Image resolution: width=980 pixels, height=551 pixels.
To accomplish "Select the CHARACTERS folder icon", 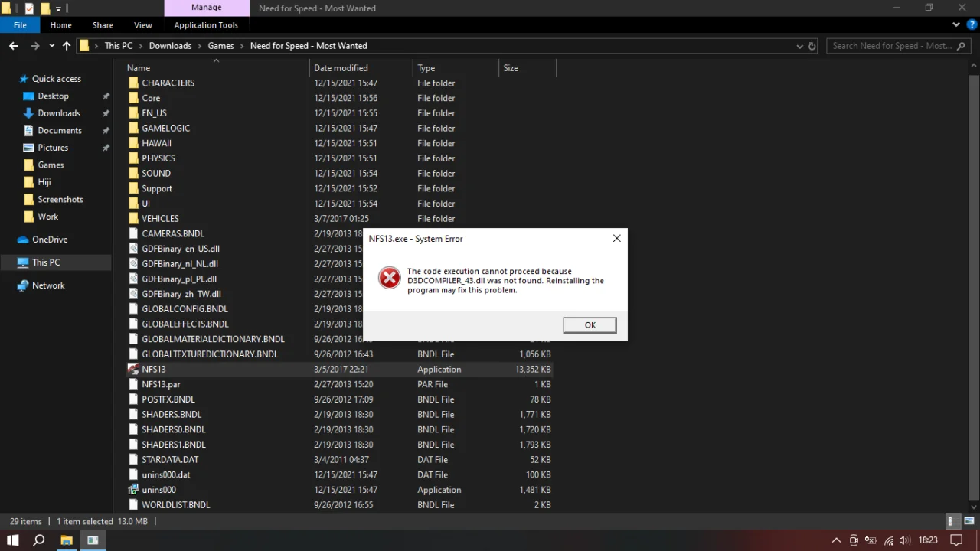I will click(133, 83).
